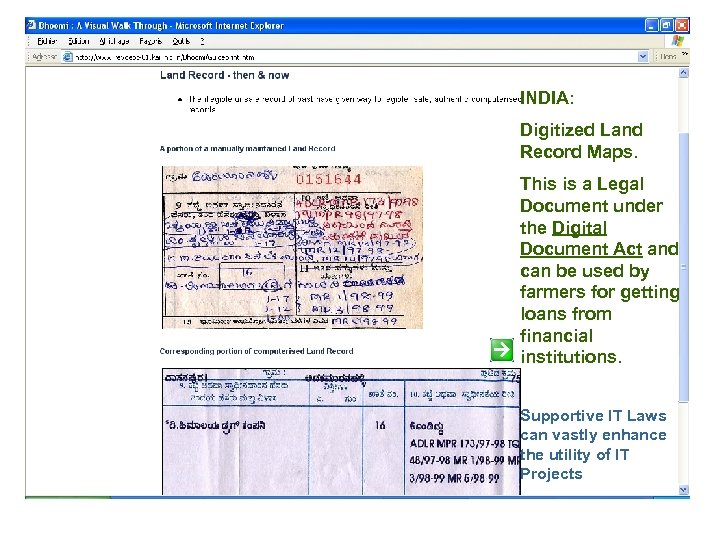
Task: Expand the address bar history dropdown
Action: (x=642, y=57)
